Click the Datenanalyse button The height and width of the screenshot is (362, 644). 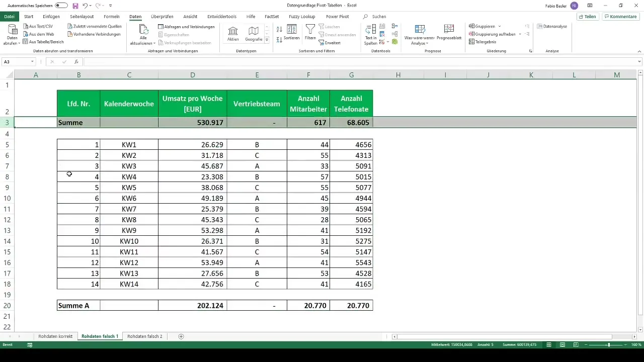(552, 26)
